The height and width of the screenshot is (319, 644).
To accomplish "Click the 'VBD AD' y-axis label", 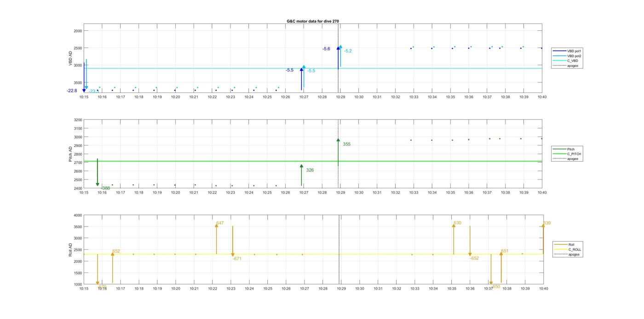I will tap(70, 58).
